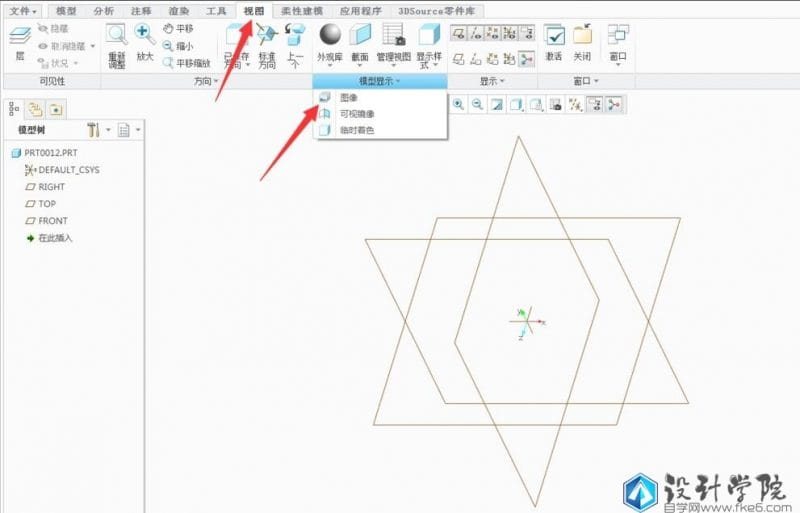This screenshot has height=513, width=800.
Task: Select the RIGHT datum plane tree item
Action: (51, 187)
